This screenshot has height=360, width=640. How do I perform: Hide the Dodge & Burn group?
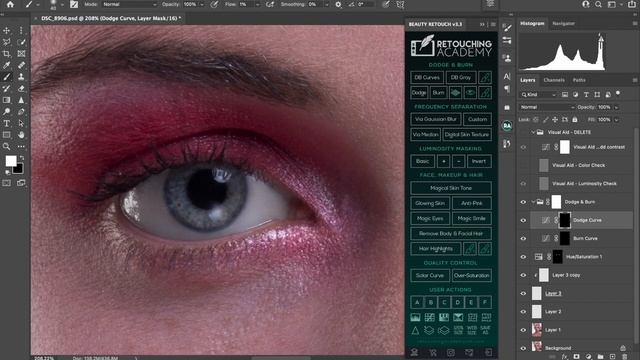523,202
